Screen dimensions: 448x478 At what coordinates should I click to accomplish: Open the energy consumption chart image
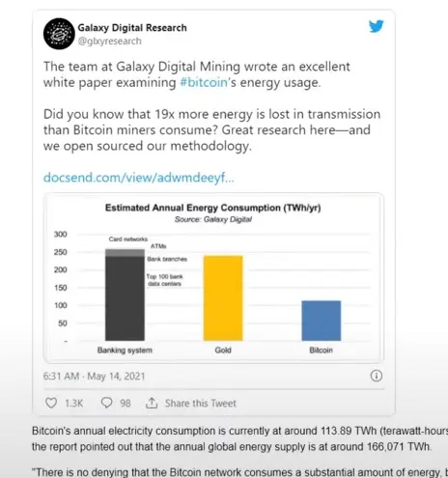click(213, 278)
